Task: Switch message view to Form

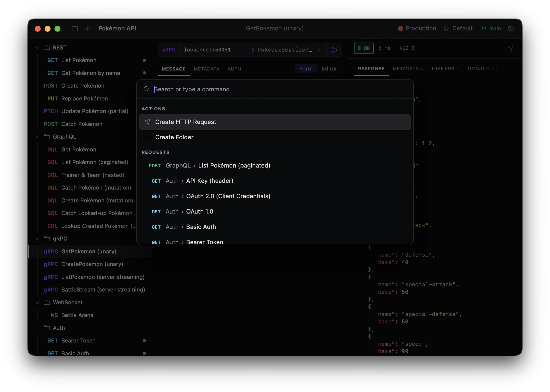Action: [306, 69]
